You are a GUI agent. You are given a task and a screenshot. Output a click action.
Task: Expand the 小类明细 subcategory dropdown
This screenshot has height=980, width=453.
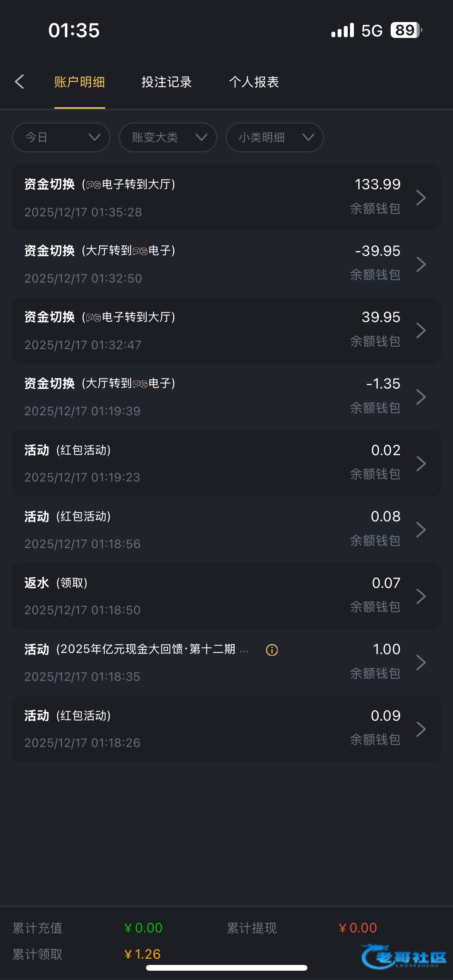[275, 137]
